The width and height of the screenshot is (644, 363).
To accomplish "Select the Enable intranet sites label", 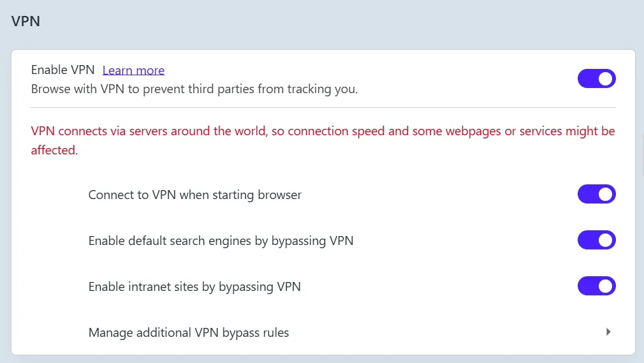I will pos(194,286).
